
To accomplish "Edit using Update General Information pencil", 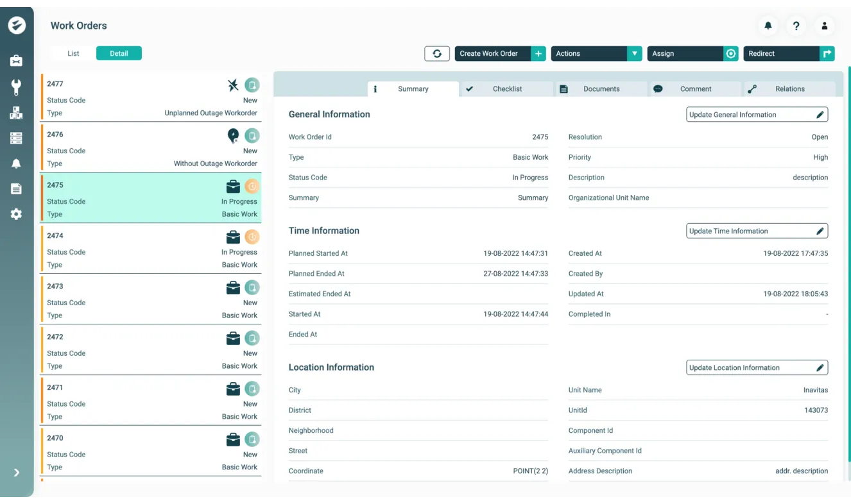I will click(757, 114).
